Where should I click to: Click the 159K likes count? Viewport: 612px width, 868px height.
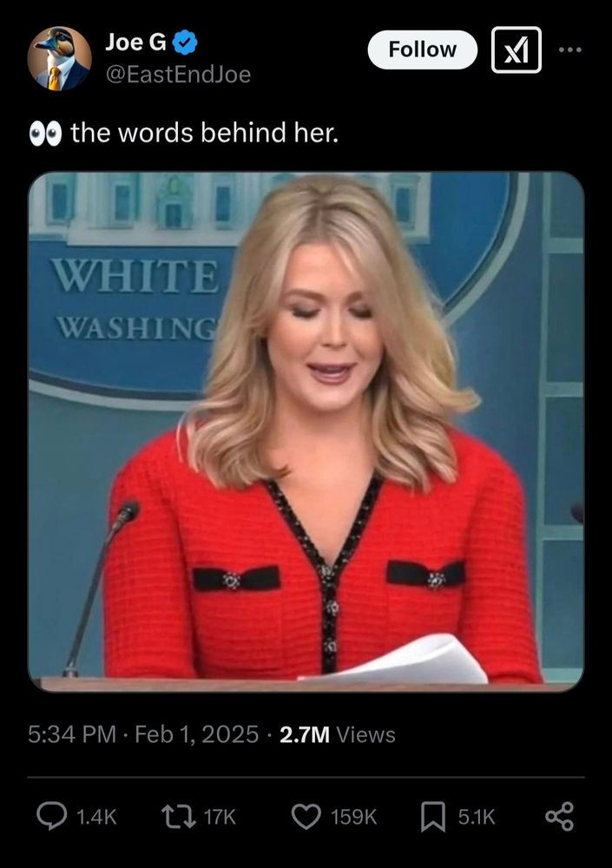point(353,817)
